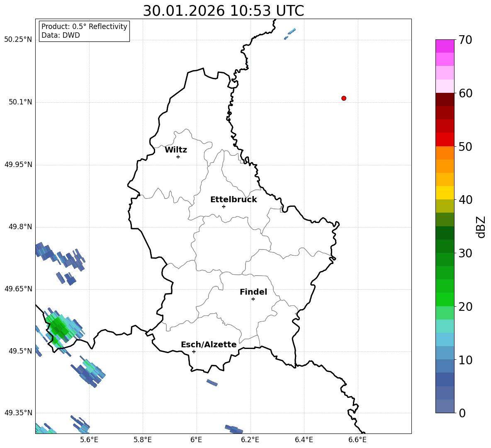Click the title "30.01.2026 10:53 UTC"
The height and width of the screenshot is (448, 491).
click(x=223, y=11)
